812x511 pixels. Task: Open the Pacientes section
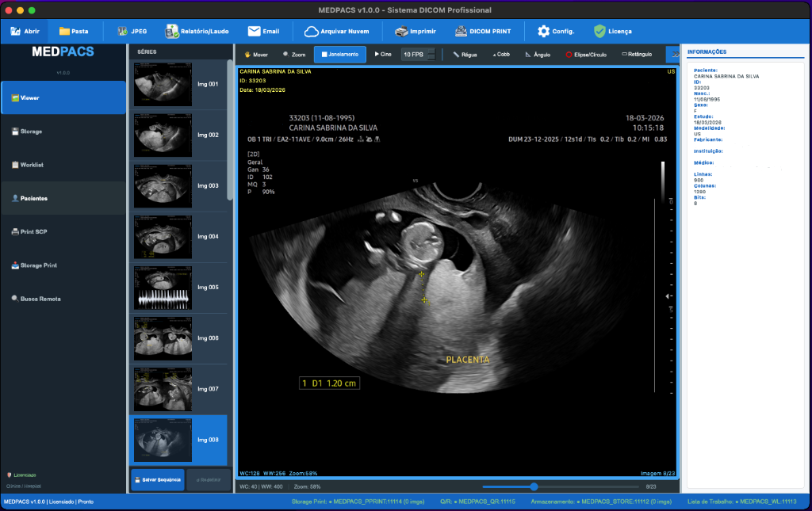click(63, 198)
